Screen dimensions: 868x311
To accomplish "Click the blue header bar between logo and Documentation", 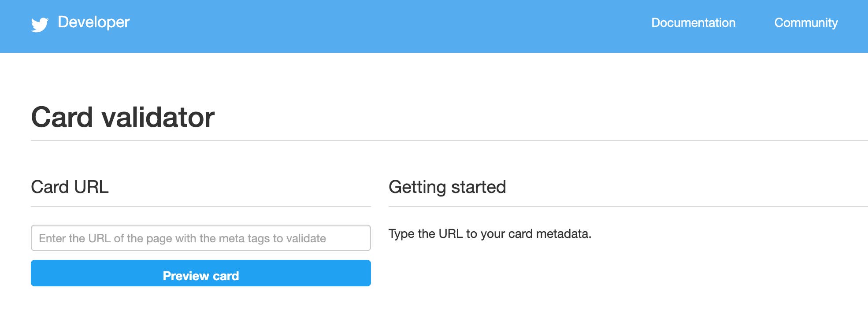I will [388, 26].
